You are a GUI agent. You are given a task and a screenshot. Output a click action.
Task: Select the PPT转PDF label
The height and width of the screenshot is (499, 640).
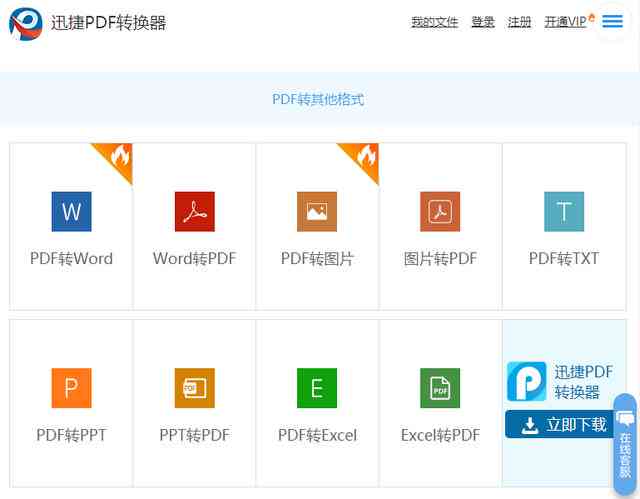pos(195,435)
